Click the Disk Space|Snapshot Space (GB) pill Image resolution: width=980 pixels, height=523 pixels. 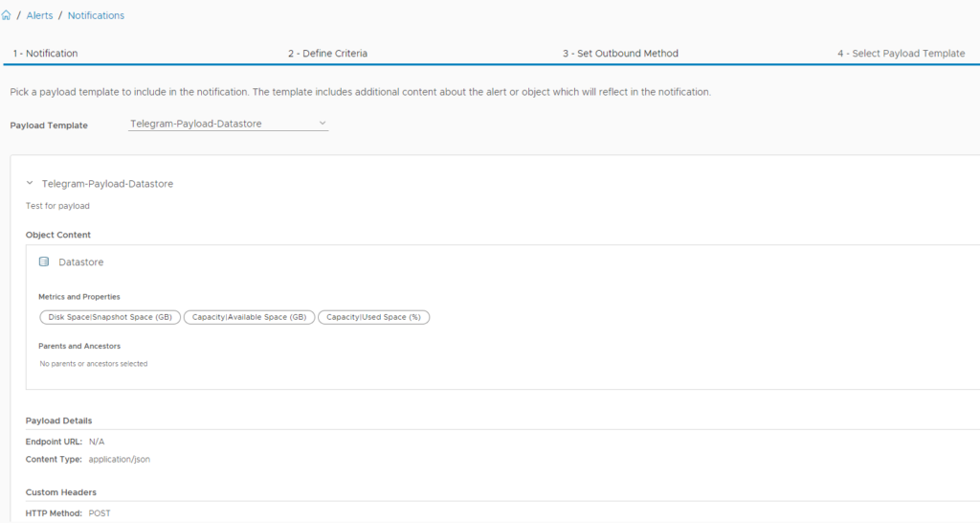110,317
